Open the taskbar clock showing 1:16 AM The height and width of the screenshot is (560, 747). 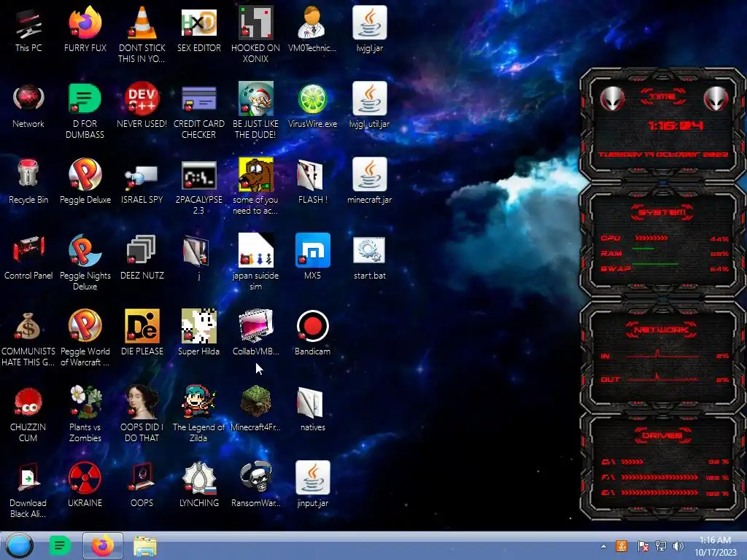click(715, 546)
